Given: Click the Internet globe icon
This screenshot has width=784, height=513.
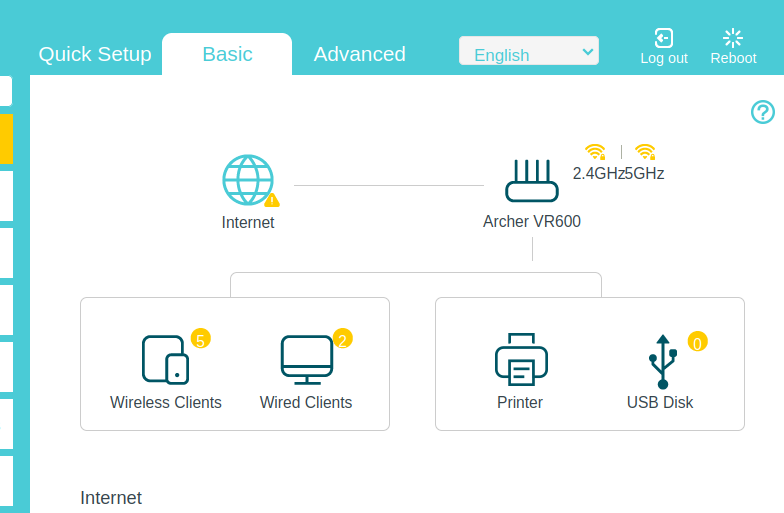Looking at the screenshot, I should coord(247,180).
